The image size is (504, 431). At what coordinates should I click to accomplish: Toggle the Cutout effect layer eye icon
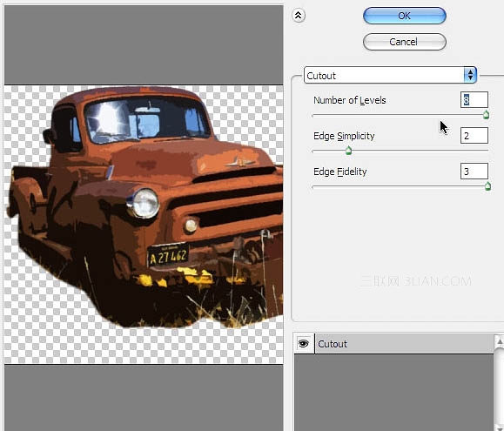[304, 344]
